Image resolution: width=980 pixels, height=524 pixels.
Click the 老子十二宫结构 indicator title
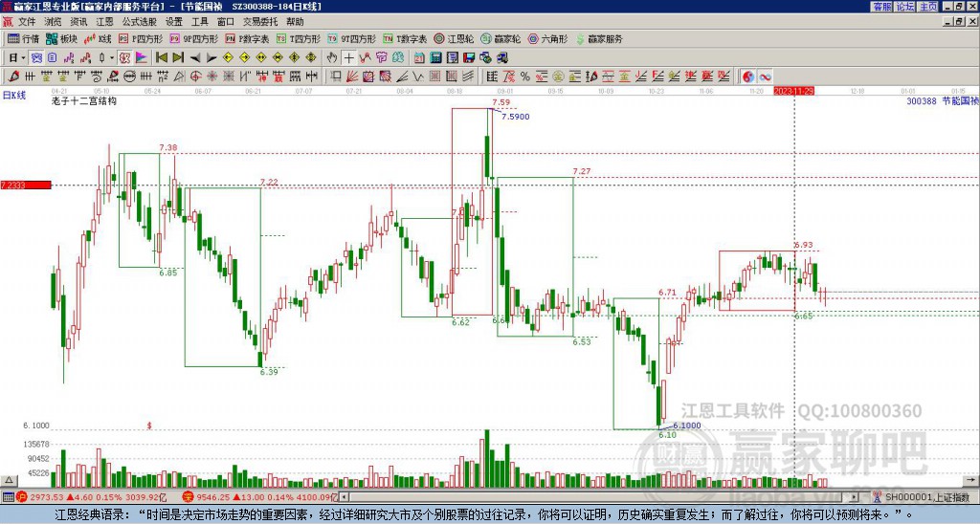coord(84,100)
